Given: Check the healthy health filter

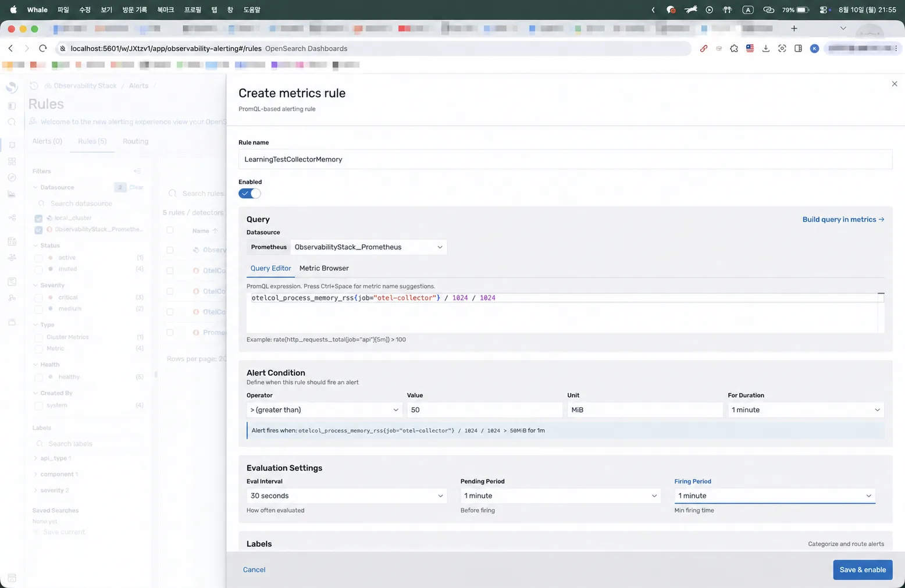Looking at the screenshot, I should tap(38, 377).
